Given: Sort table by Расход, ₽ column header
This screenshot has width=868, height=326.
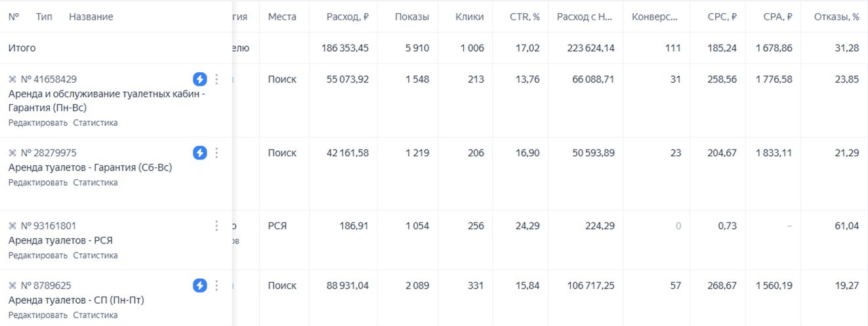Looking at the screenshot, I should click(x=347, y=16).
